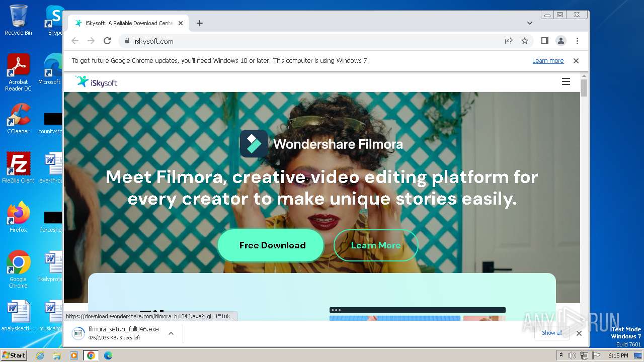Reload the page in Chrome
Viewport: 644px width, 362px height.
107,41
